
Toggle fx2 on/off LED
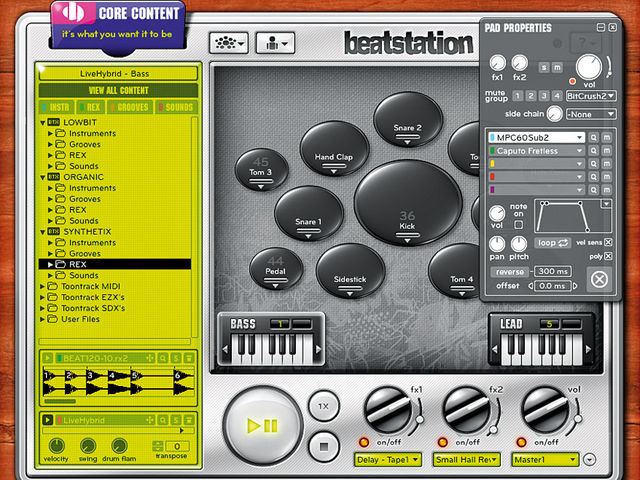442,442
